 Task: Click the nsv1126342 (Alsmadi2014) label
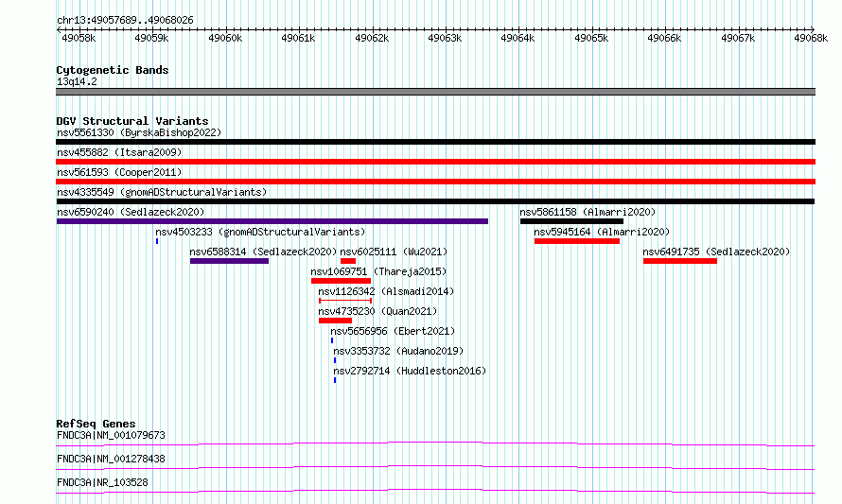(x=386, y=291)
